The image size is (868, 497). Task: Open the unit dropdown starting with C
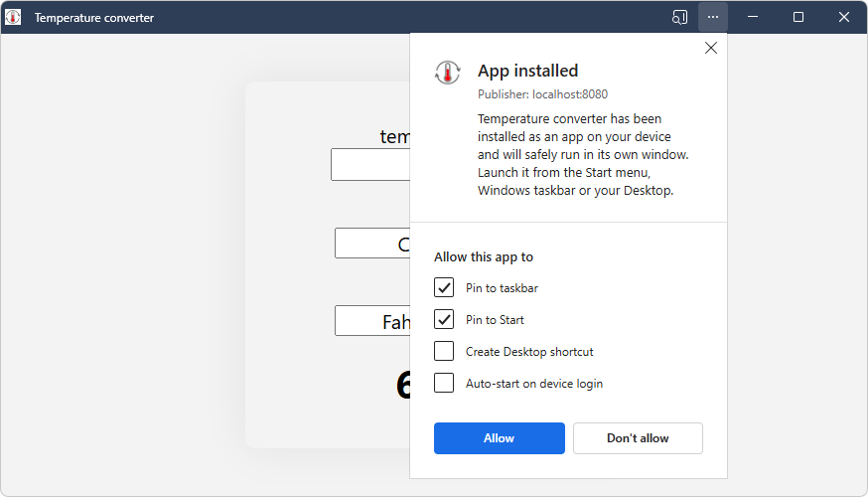coord(372,244)
